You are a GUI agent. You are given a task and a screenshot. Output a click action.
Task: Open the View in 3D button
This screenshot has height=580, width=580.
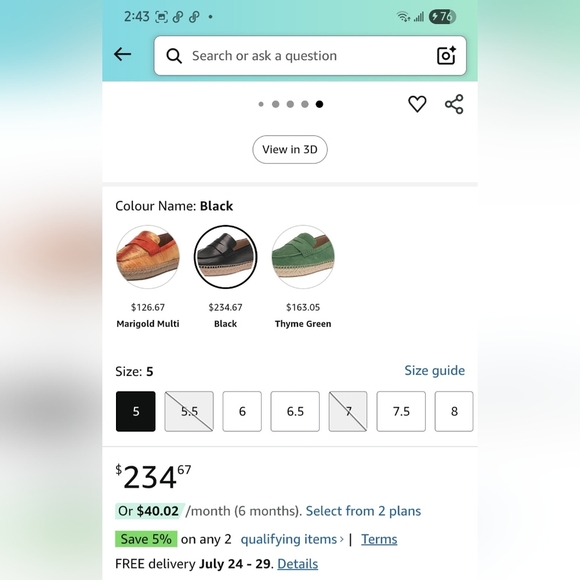[x=290, y=149]
